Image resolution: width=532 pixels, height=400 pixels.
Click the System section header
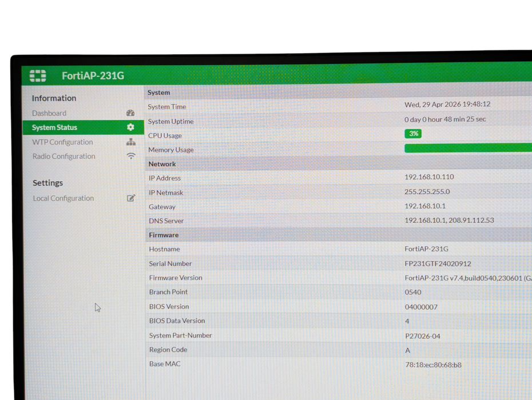(x=159, y=93)
